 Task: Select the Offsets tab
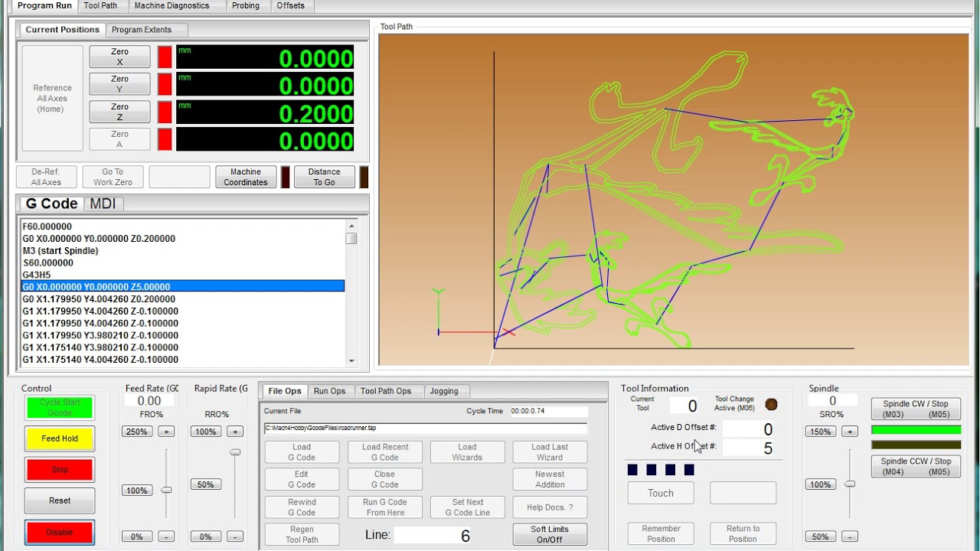(291, 5)
